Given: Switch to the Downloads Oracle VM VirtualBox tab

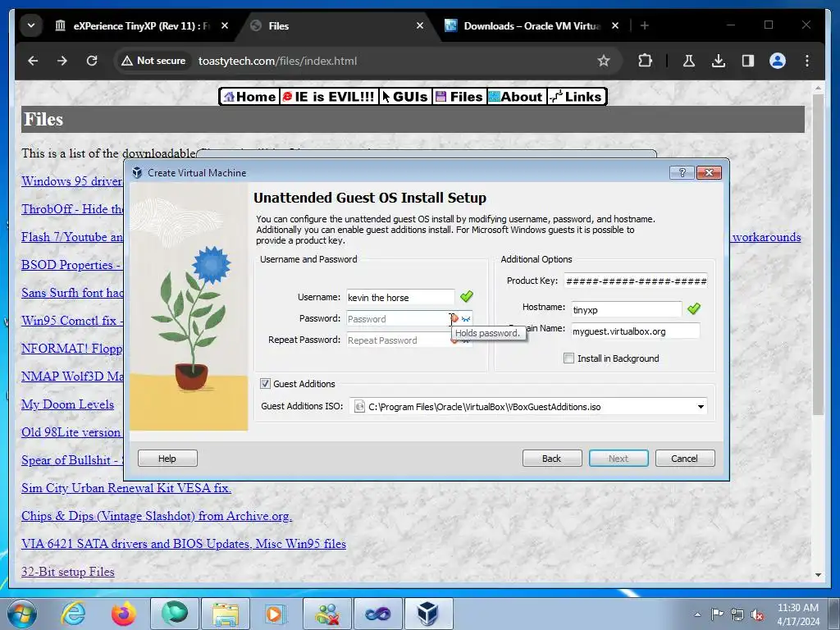Looking at the screenshot, I should 532,25.
